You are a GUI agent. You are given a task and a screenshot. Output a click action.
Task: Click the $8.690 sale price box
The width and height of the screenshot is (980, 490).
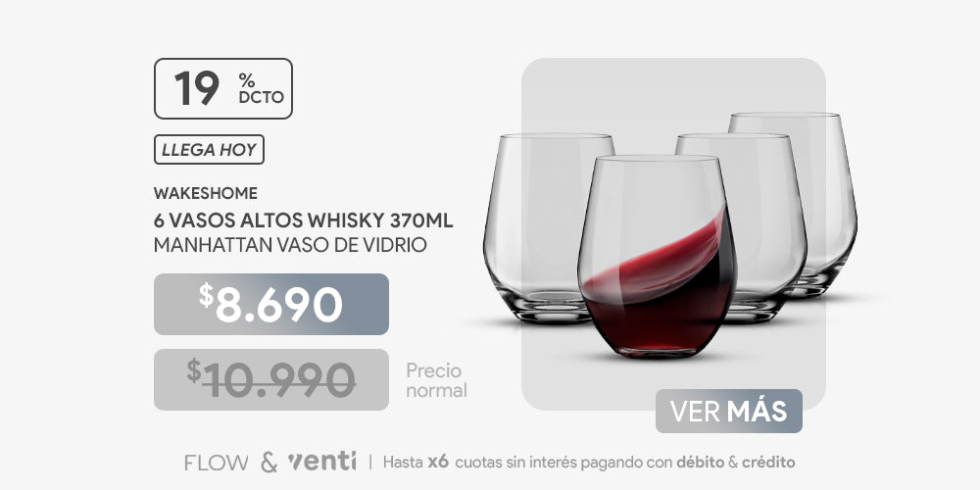coord(271,305)
